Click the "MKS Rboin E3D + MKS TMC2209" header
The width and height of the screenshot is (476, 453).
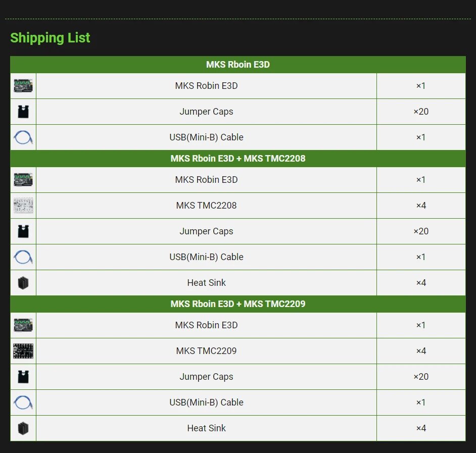(x=237, y=304)
